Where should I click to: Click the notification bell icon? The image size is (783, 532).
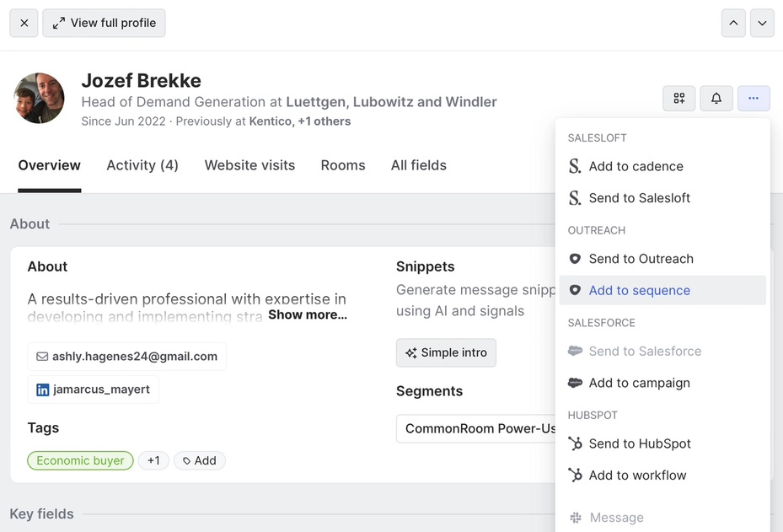tap(716, 98)
